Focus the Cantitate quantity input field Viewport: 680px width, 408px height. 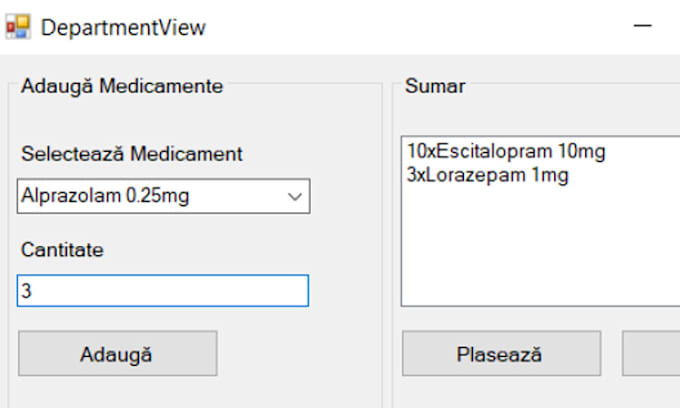coord(163,290)
